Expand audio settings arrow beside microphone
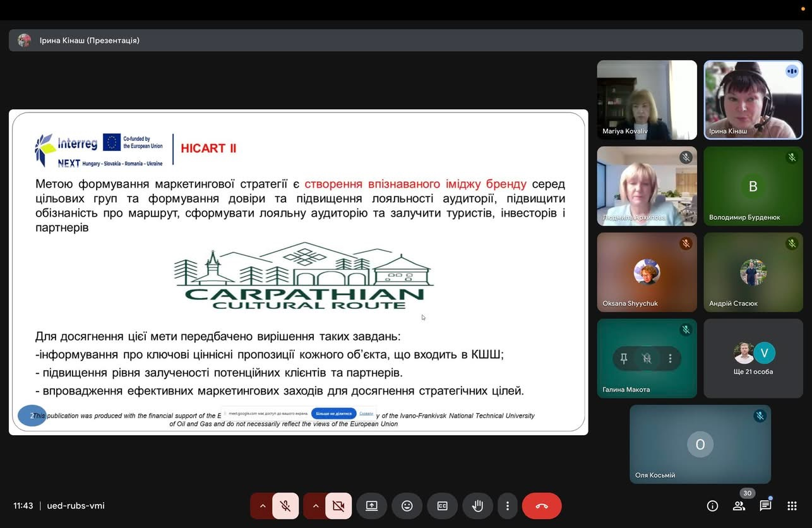 263,506
